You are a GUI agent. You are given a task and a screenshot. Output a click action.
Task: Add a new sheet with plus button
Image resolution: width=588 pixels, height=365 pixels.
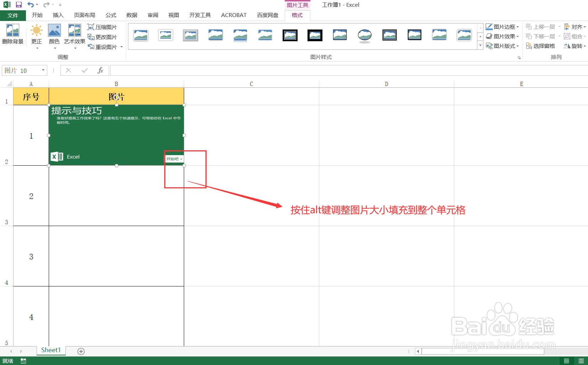pos(81,351)
